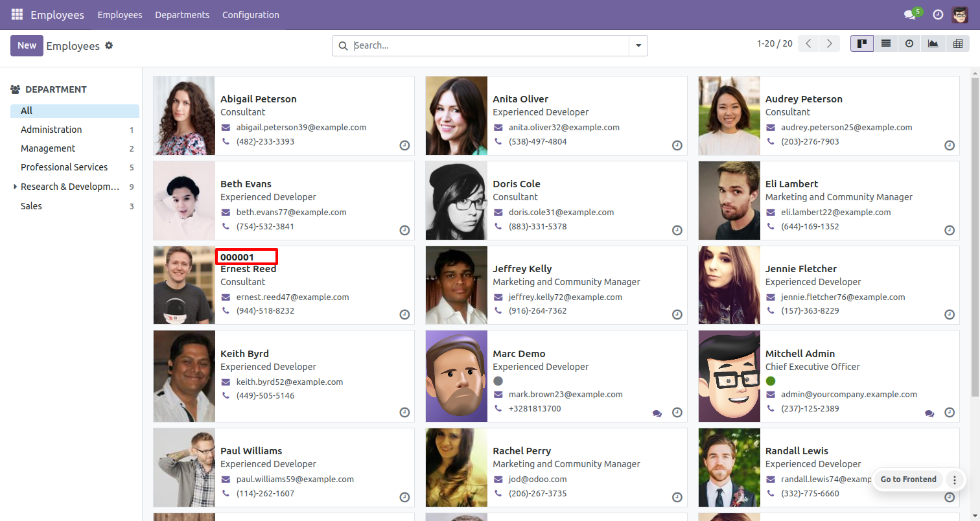This screenshot has width=980, height=521.
Task: Open the user avatar menu
Action: [x=960, y=15]
